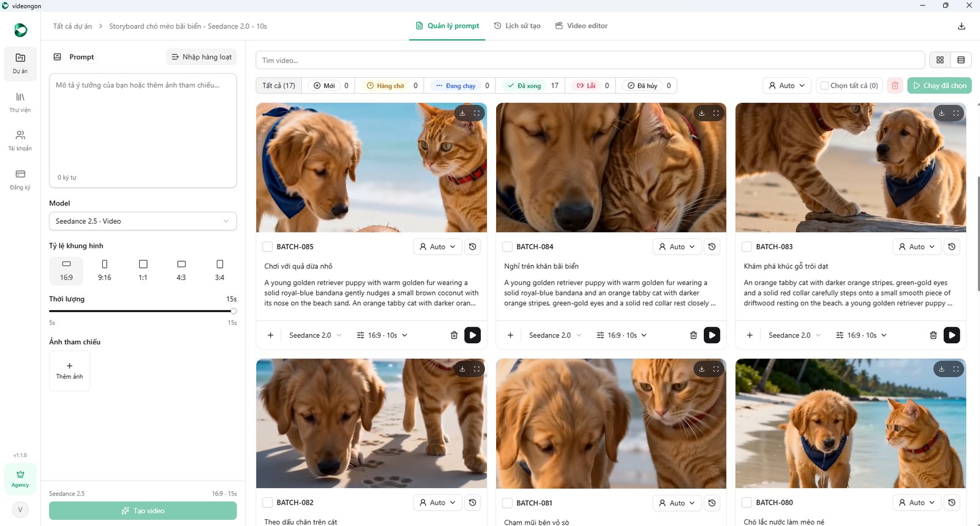Image resolution: width=980 pixels, height=526 pixels.
Task: Filter by Tất cả (17) status
Action: point(279,86)
